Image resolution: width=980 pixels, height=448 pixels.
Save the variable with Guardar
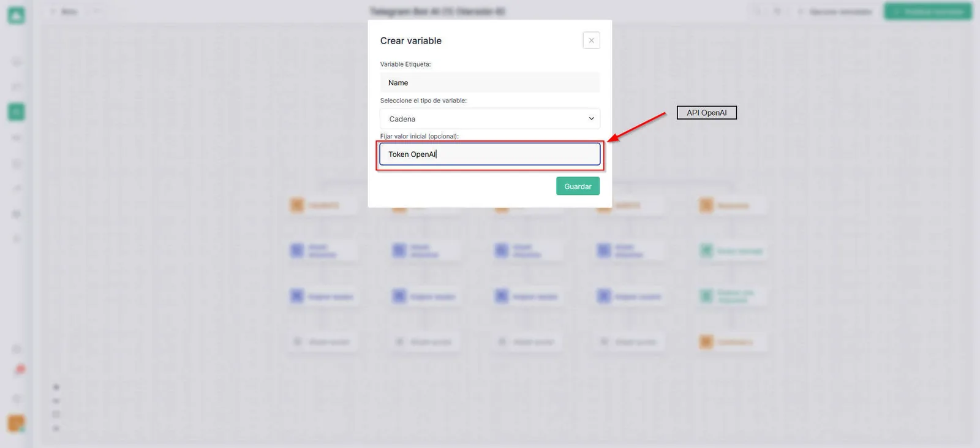(578, 186)
